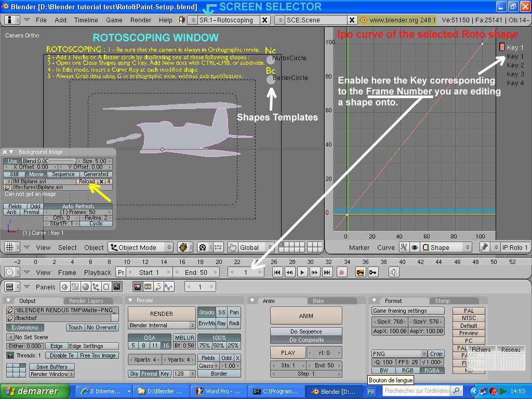This screenshot has height=399, width=532.
Task: Apply the PAL format preset
Action: [469, 311]
